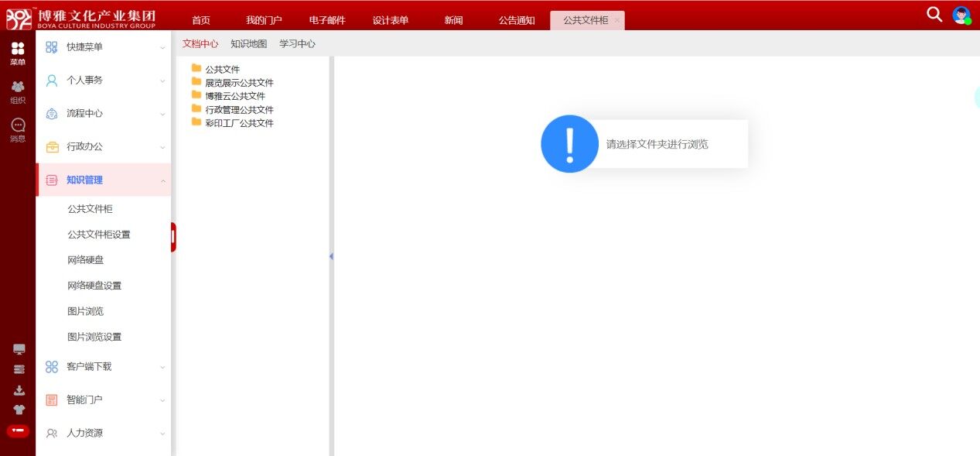Click the monitor icon in left rail
This screenshot has height=456, width=980.
click(x=19, y=349)
